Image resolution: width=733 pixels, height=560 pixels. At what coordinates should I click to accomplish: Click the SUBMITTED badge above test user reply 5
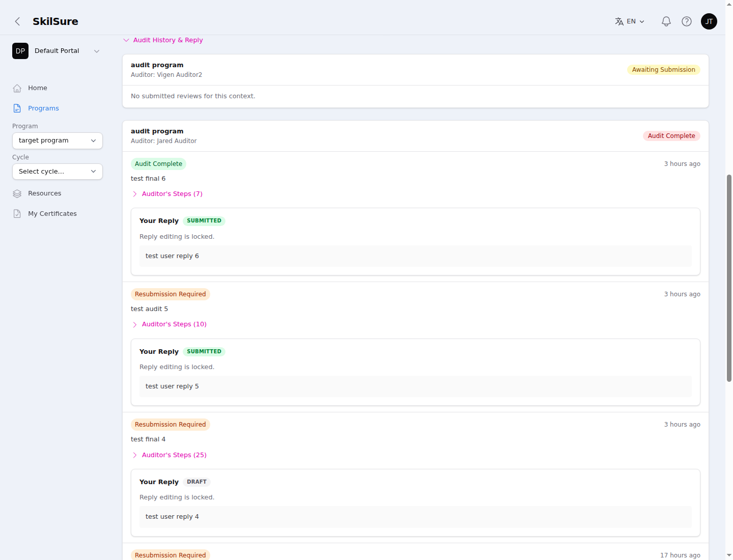(204, 352)
